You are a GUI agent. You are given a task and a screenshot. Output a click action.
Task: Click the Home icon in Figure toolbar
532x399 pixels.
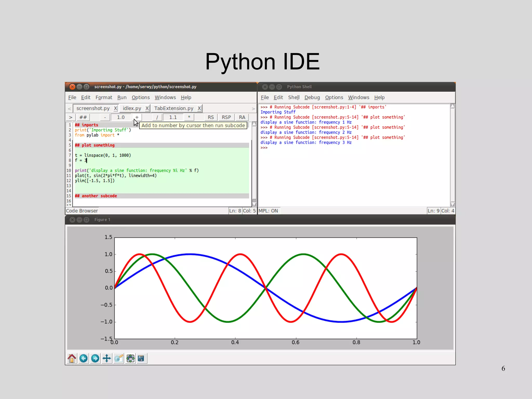(72, 358)
